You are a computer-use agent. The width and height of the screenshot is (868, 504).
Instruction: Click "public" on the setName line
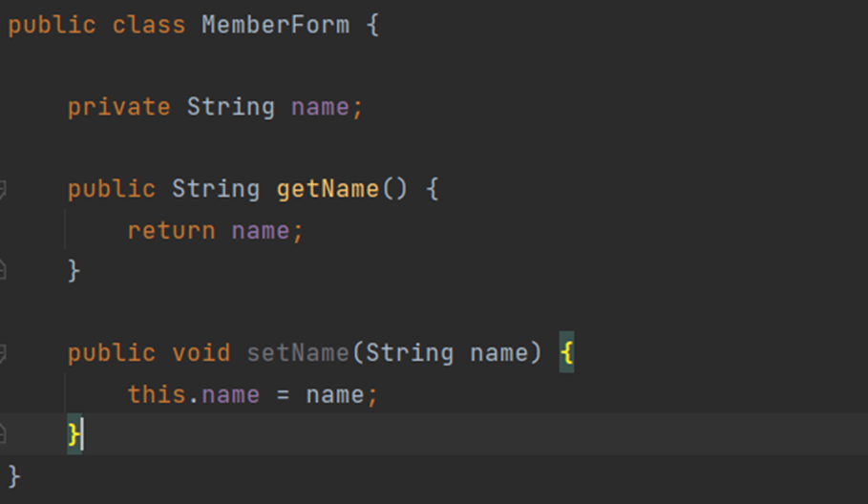point(112,353)
